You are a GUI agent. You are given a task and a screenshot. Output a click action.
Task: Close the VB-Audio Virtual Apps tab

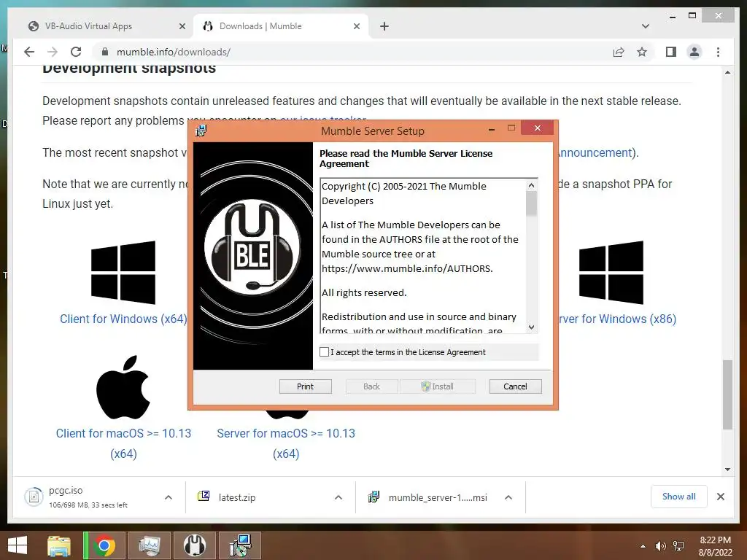coord(182,26)
